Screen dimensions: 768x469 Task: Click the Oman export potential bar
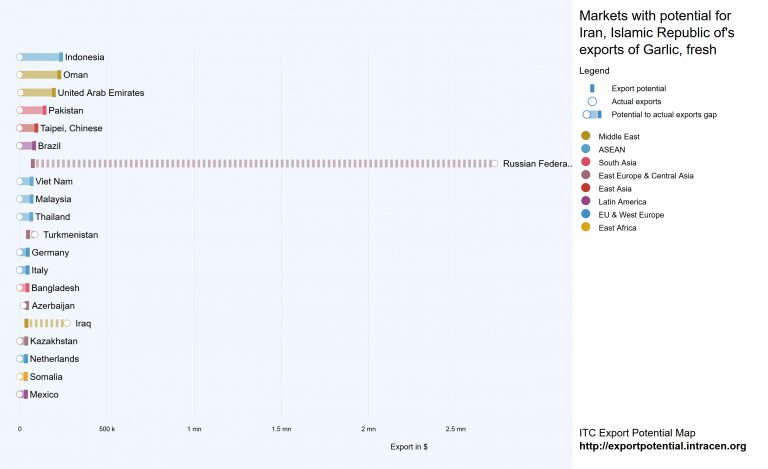pos(39,75)
